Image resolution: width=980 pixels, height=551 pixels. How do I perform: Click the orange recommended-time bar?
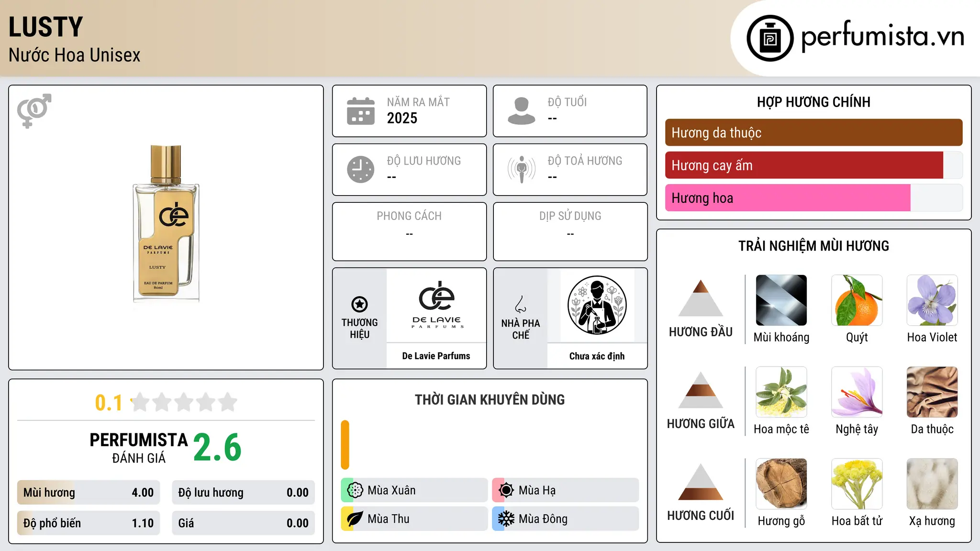tap(345, 445)
